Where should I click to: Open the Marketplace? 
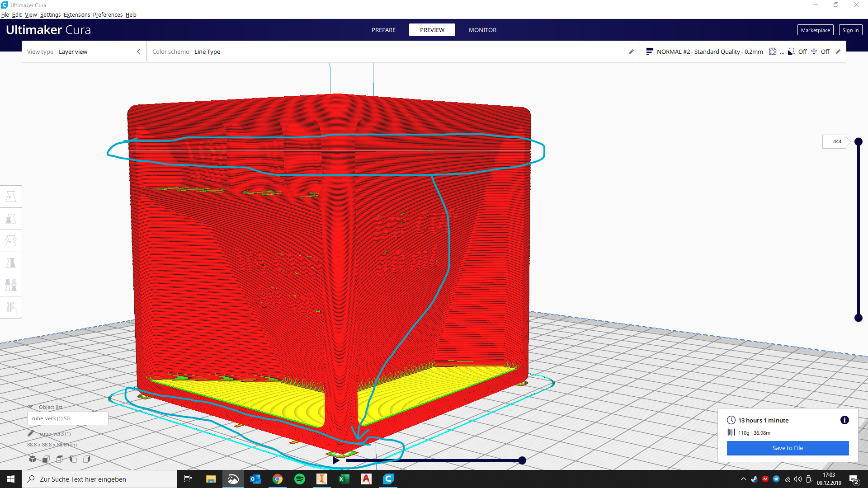pyautogui.click(x=815, y=30)
